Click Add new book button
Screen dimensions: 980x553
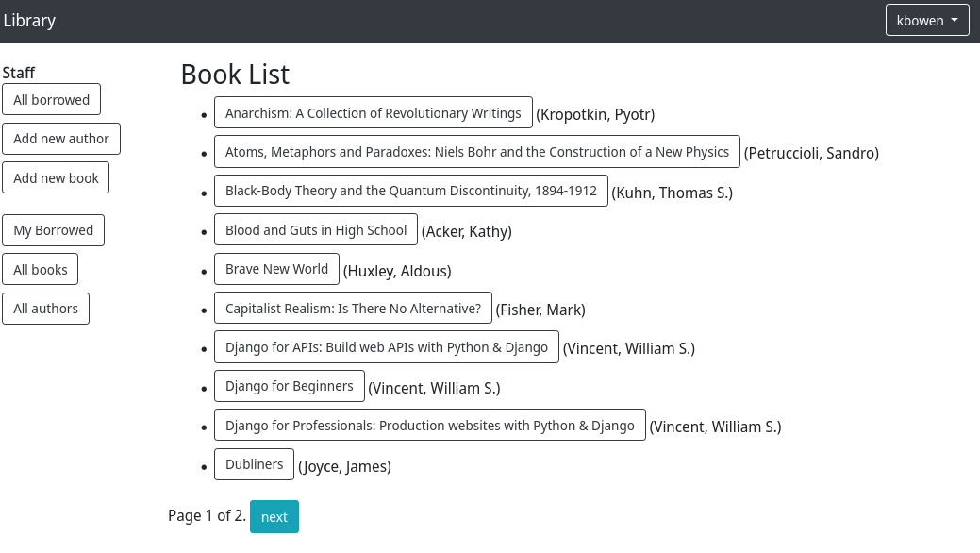[x=56, y=178]
